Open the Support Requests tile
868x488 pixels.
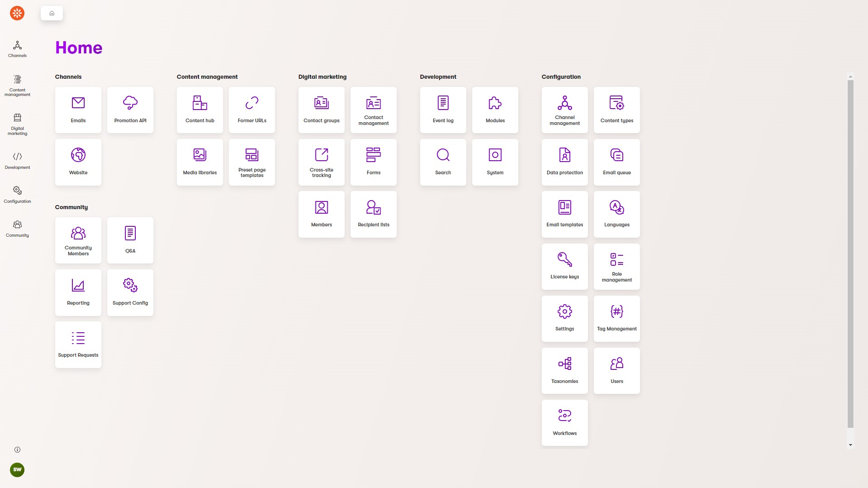click(x=78, y=344)
